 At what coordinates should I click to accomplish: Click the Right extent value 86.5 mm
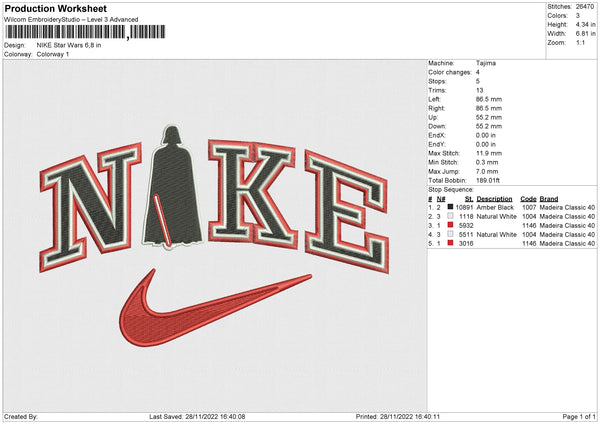(489, 108)
